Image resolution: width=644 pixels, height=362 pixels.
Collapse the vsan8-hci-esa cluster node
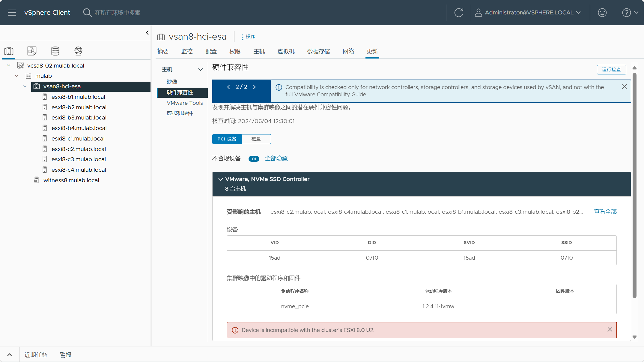25,86
